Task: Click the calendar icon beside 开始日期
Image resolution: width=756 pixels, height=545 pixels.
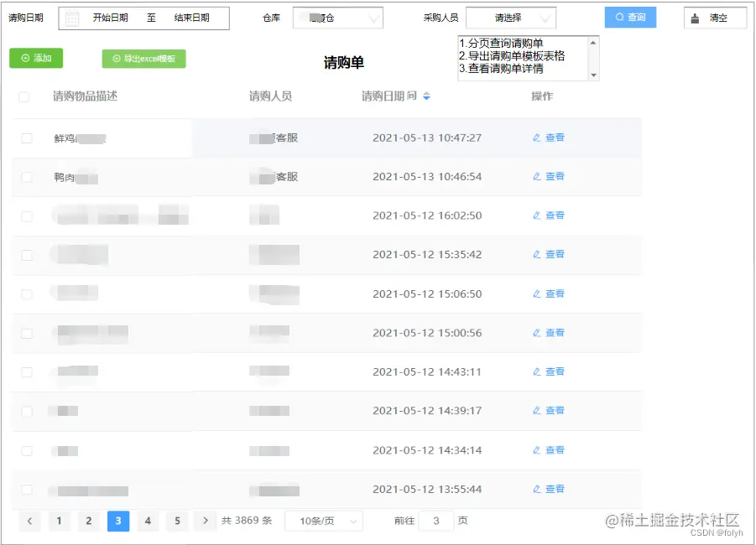Action: (x=71, y=18)
